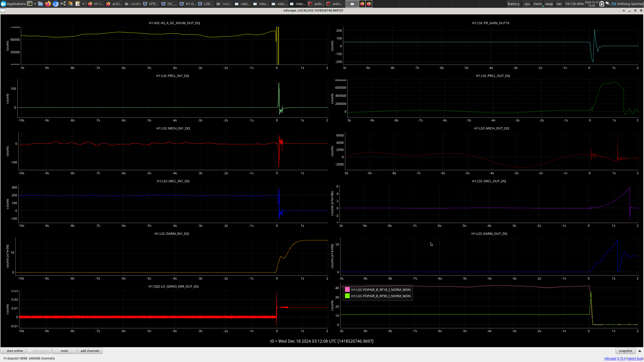
Task: Switch to the second 'anth...' terminal window
Action: pyautogui.click(x=335, y=4)
